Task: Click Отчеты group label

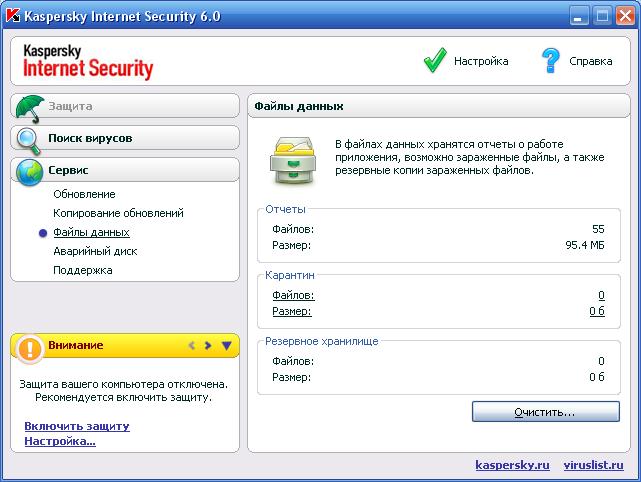Action: [x=285, y=209]
